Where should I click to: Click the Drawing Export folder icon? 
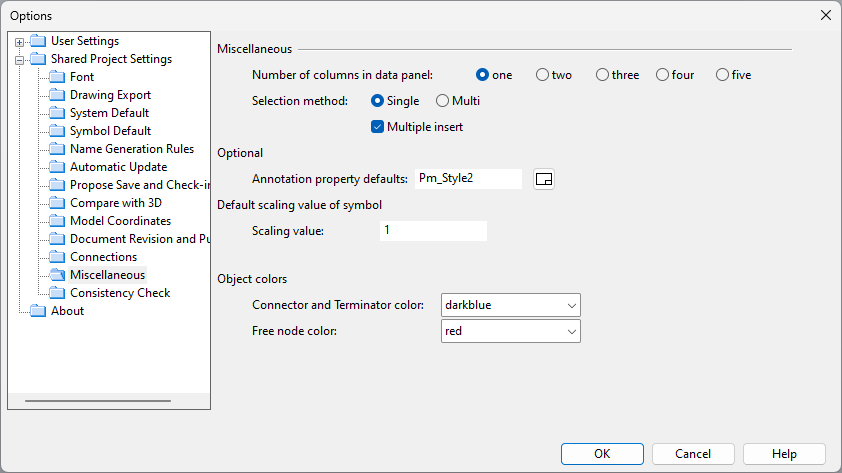(57, 95)
